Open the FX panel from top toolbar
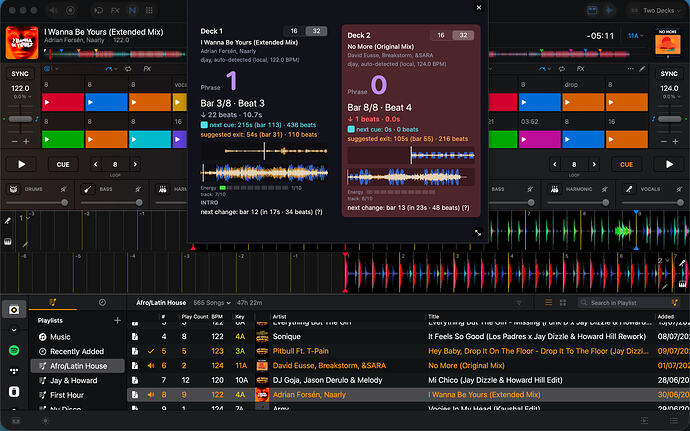This screenshot has width=690, height=431. pyautogui.click(x=115, y=10)
